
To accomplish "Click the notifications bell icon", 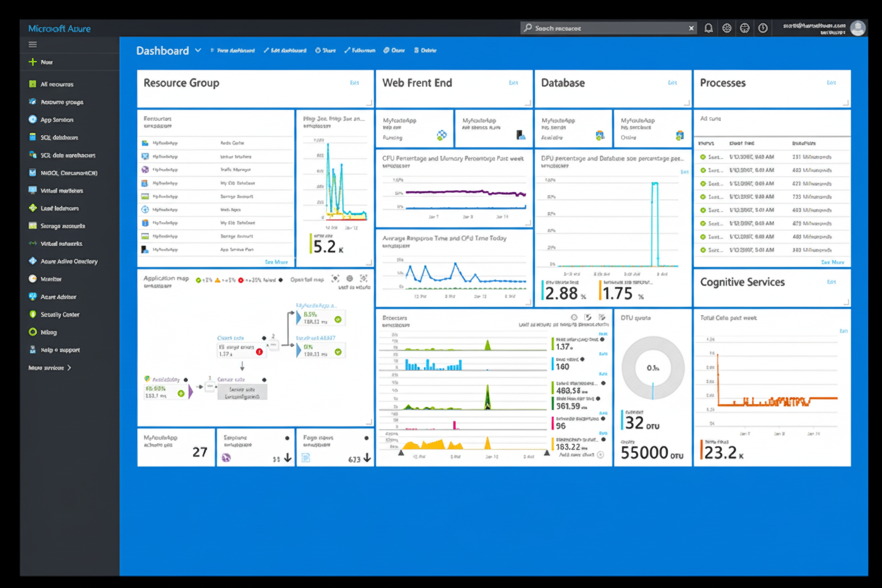I will coord(708,28).
